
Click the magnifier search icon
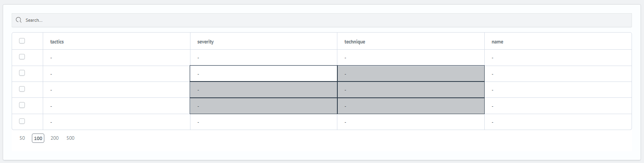(x=19, y=20)
